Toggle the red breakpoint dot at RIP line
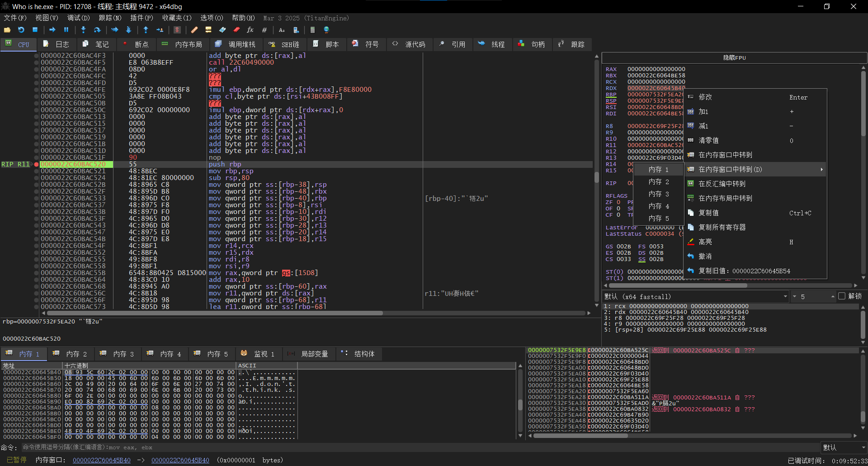The image size is (868, 466). (36, 164)
